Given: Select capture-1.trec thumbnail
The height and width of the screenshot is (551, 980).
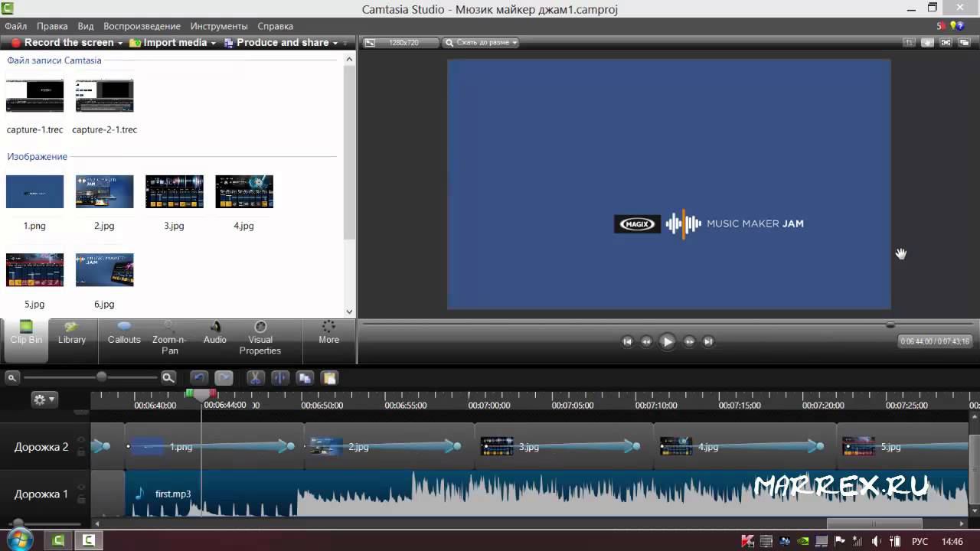Looking at the screenshot, I should 34,96.
